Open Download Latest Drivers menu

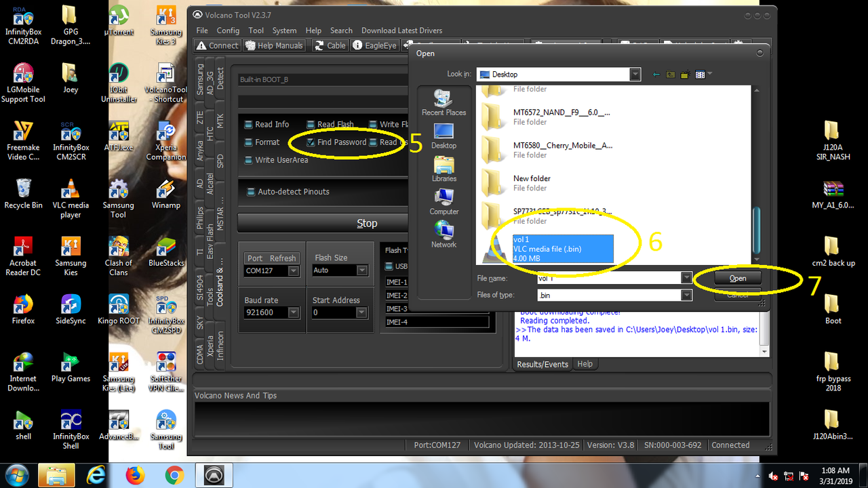point(401,30)
